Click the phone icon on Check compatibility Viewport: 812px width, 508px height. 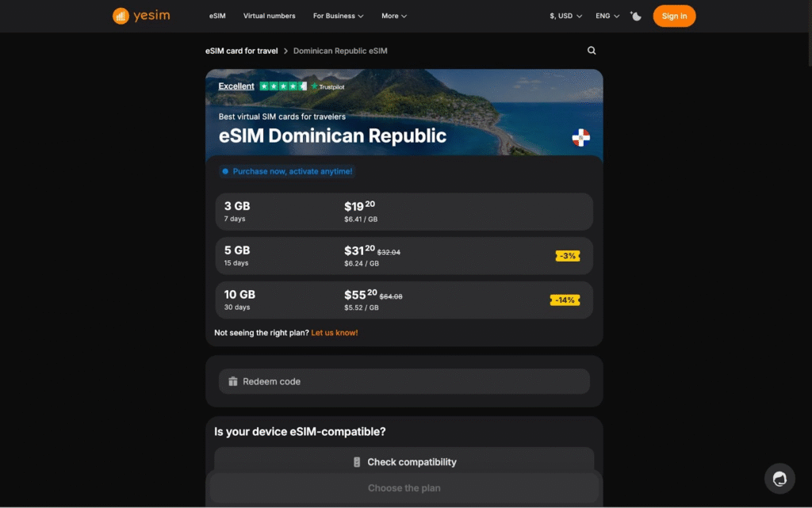[x=356, y=462]
